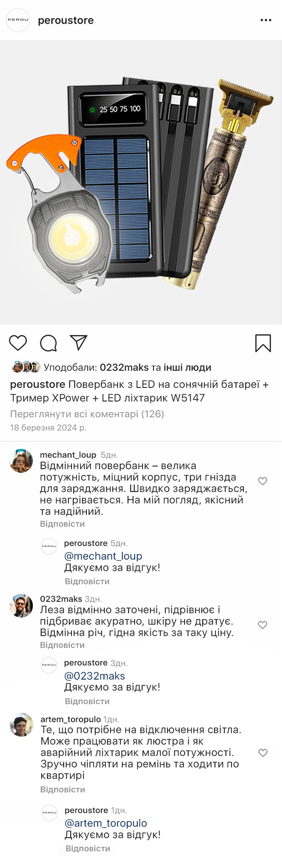Open the @mechant_loup mention link
The image size is (282, 868).
pyautogui.click(x=103, y=556)
